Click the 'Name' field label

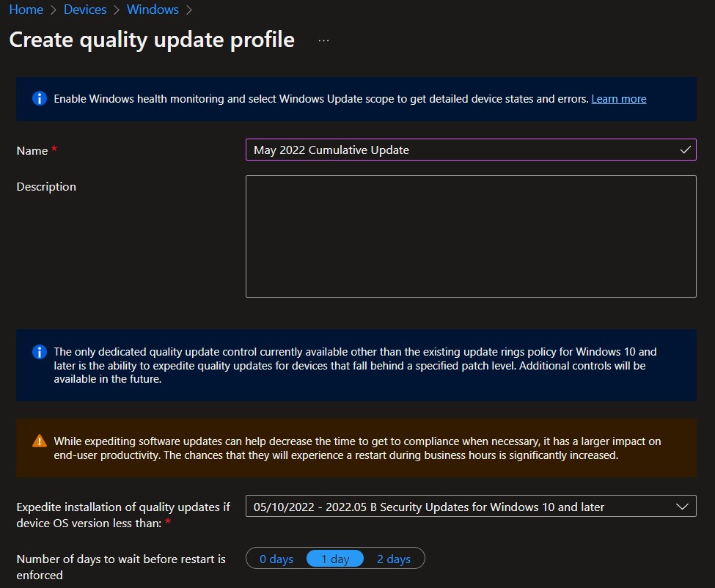pos(32,151)
